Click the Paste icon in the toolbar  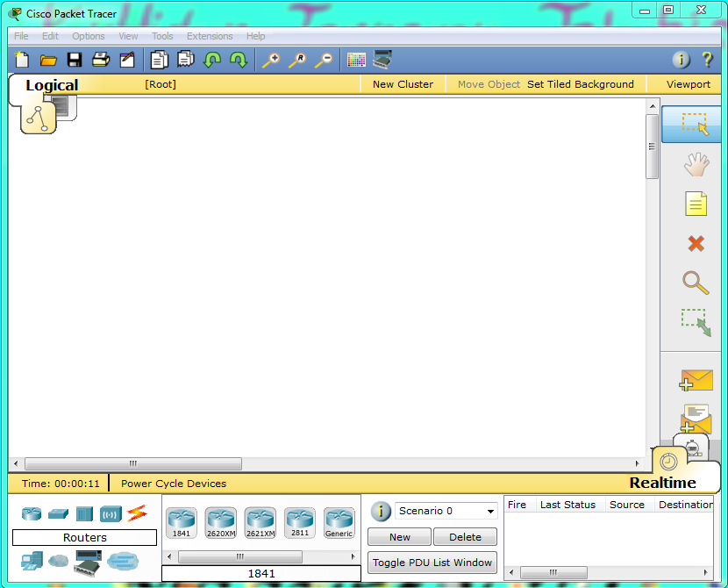tap(186, 59)
